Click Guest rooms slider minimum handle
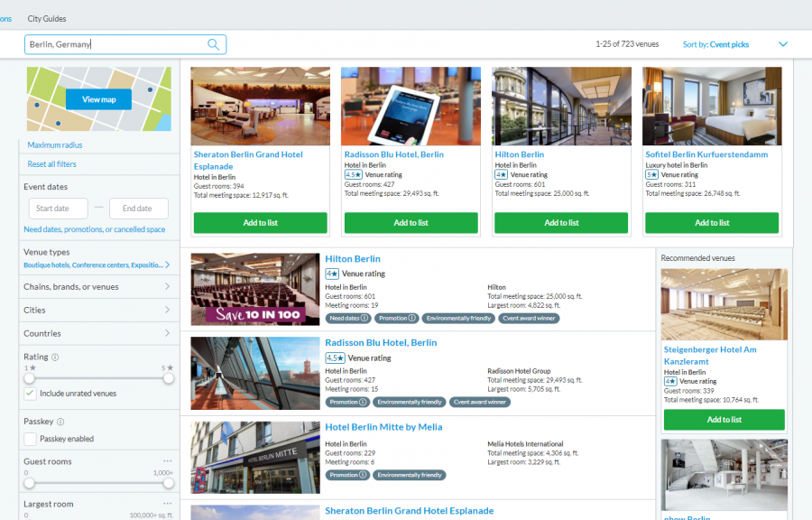 pyautogui.click(x=30, y=483)
